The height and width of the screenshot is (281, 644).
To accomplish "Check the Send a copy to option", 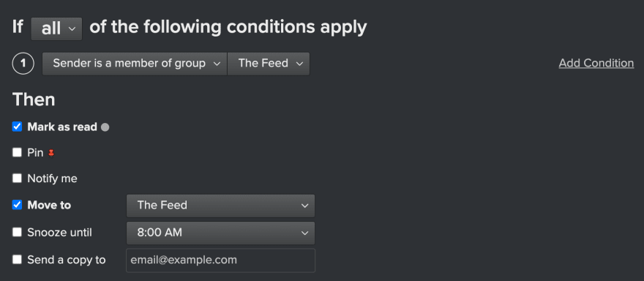I will click(x=17, y=260).
